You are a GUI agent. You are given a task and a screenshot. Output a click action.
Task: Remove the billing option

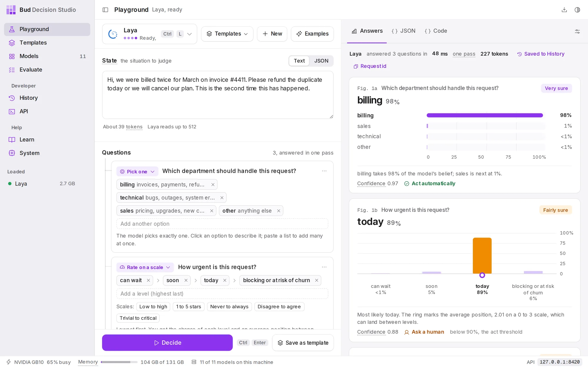click(x=213, y=185)
